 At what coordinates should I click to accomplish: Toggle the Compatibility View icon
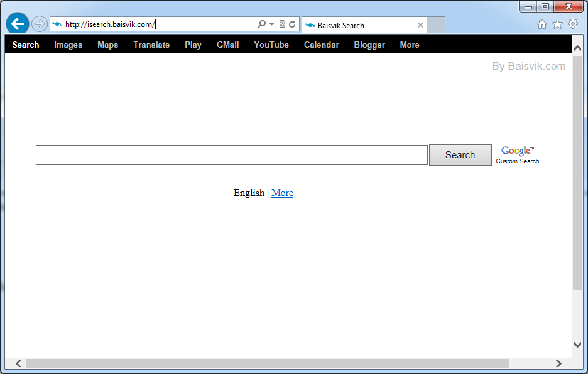tap(282, 24)
